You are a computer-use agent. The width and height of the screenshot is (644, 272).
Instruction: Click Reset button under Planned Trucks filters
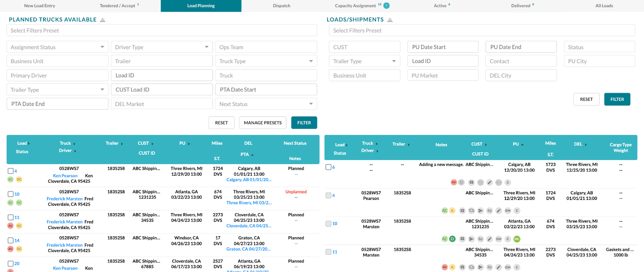coord(221,123)
